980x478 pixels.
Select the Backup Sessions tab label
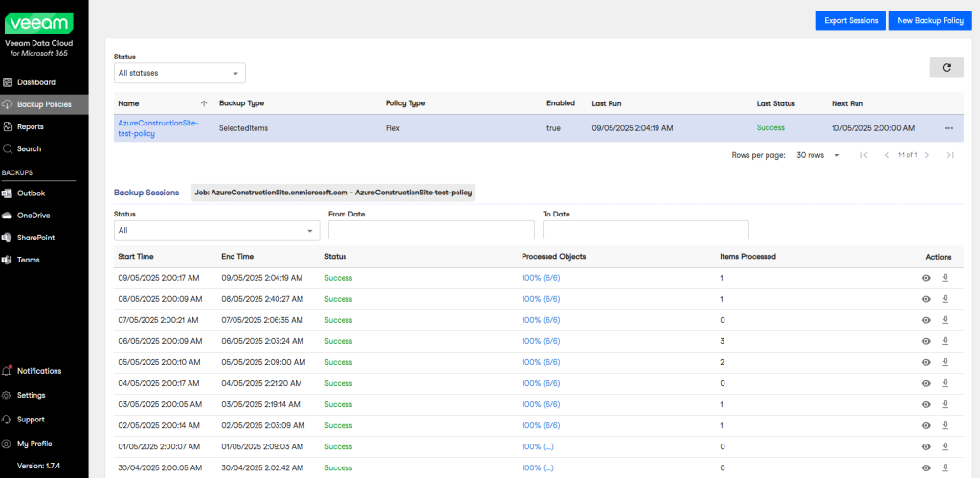(x=146, y=193)
